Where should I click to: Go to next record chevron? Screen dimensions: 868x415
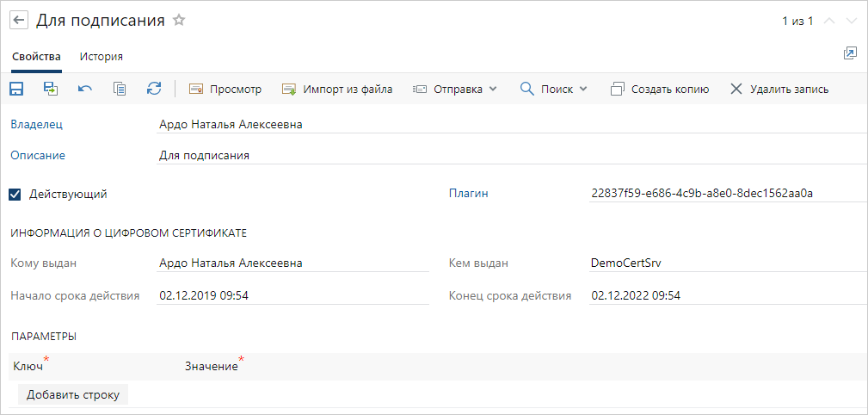[x=852, y=22]
